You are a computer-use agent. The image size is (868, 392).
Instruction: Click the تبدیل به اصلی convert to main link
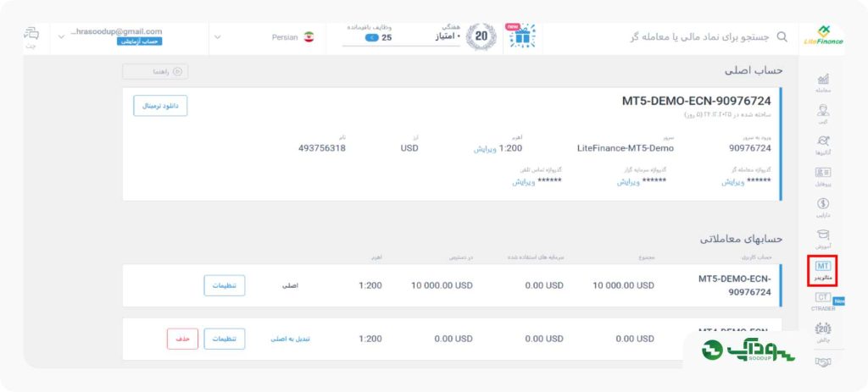click(291, 339)
